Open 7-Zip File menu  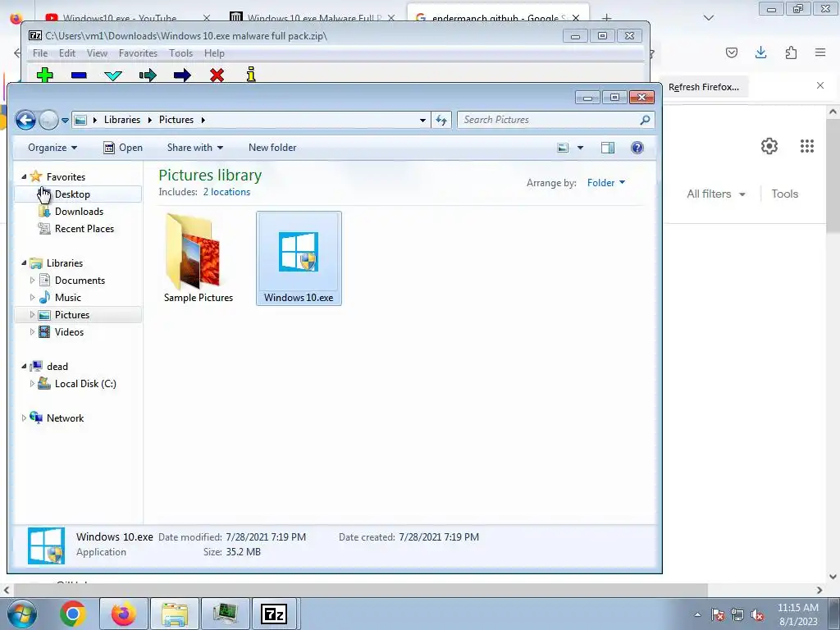pos(40,53)
